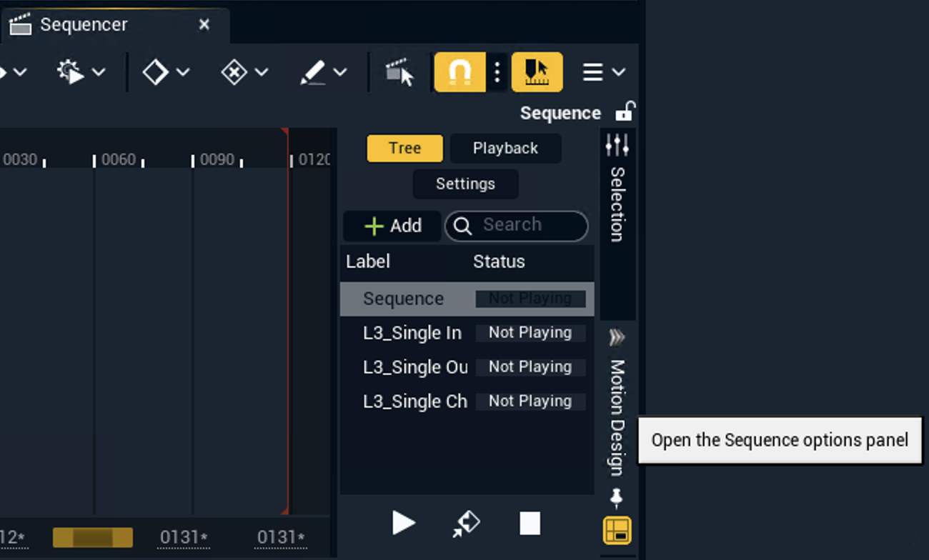929x560 pixels.
Task: Click the yellow timeline range scrollbar
Action: [93, 537]
